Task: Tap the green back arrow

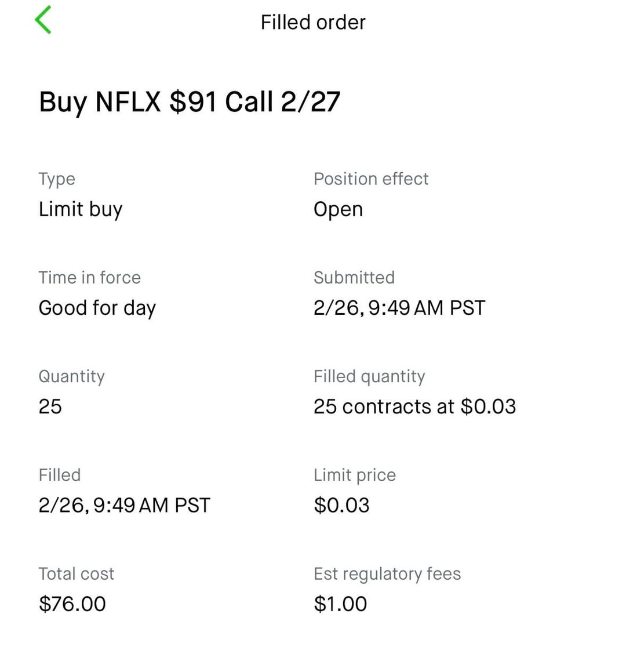Action: click(x=43, y=20)
